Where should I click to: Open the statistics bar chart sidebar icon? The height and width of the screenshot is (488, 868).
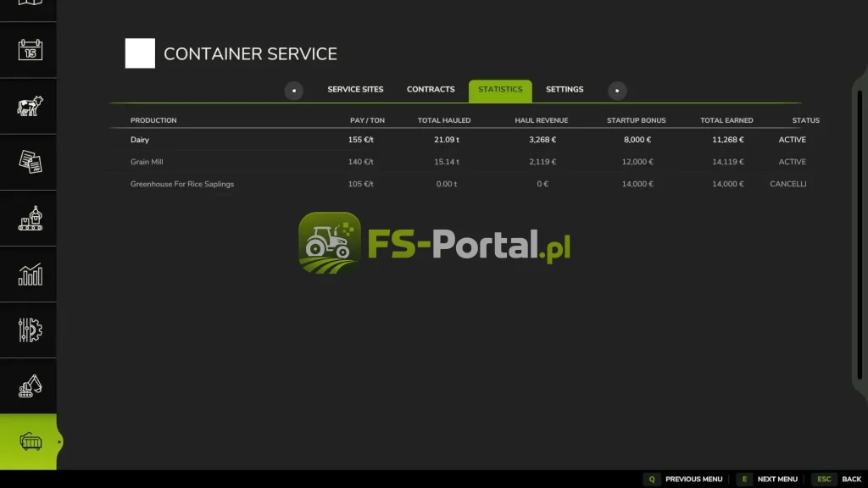pos(30,274)
